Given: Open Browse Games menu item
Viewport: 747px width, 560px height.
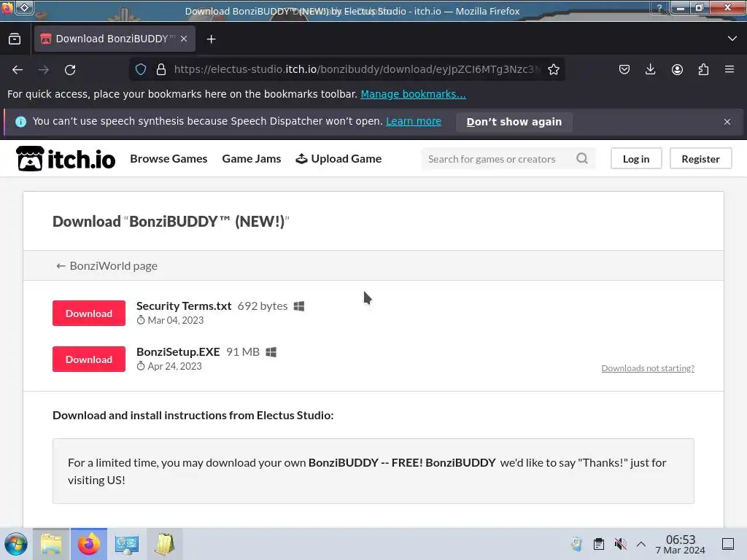Looking at the screenshot, I should 169,158.
